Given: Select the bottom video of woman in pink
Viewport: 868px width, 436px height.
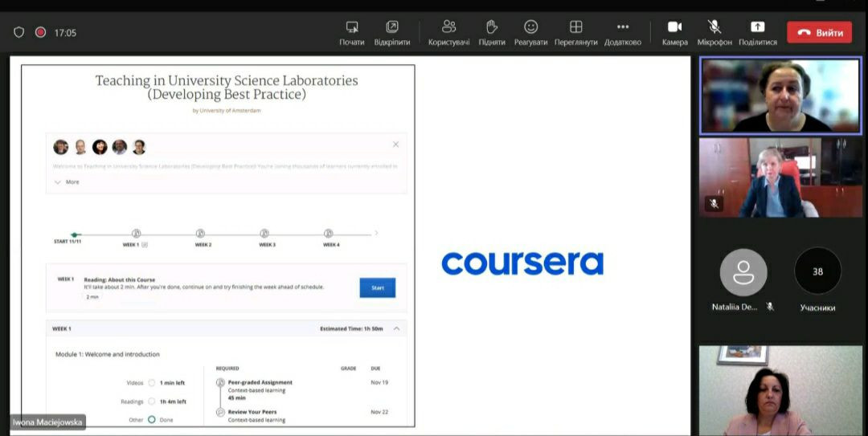Looking at the screenshot, I should click(x=780, y=390).
